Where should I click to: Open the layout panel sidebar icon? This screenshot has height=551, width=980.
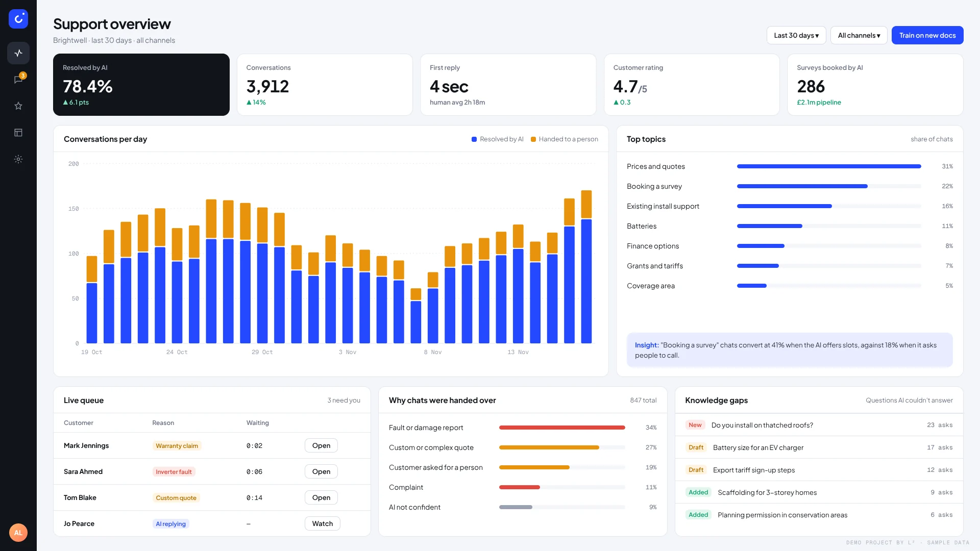[x=18, y=133]
